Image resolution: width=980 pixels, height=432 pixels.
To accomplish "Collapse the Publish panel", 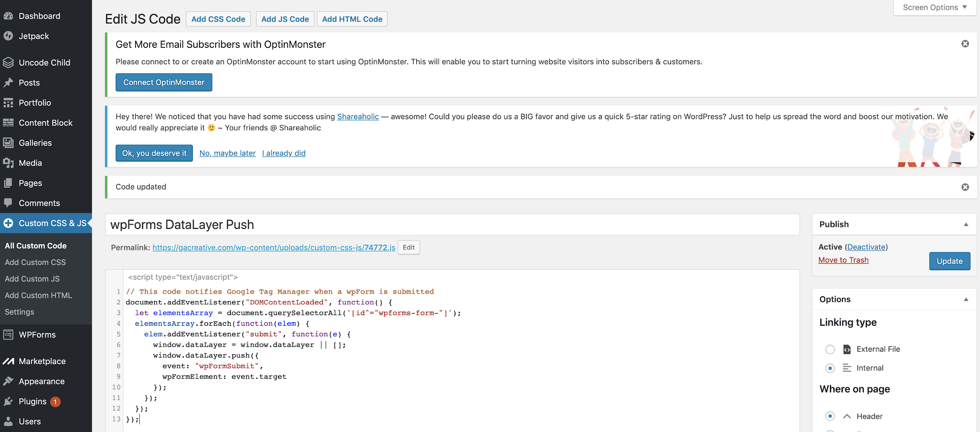I will pos(966,225).
